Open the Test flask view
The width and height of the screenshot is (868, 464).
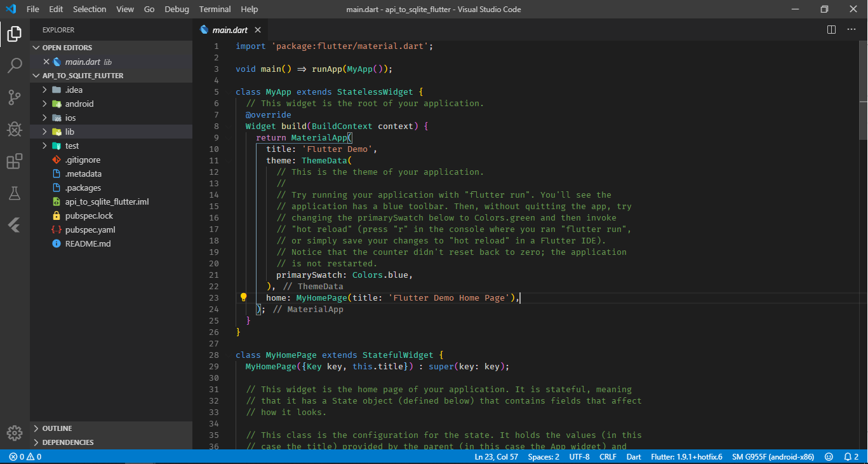pos(15,193)
